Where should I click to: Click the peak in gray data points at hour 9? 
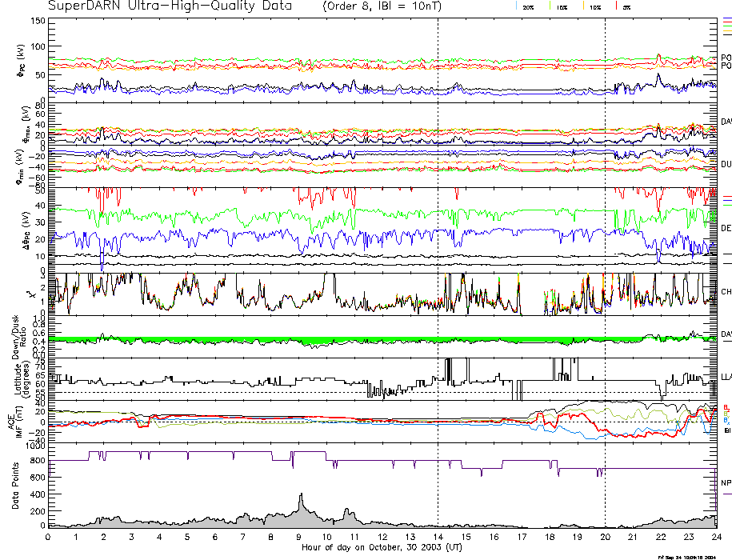pos(300,496)
